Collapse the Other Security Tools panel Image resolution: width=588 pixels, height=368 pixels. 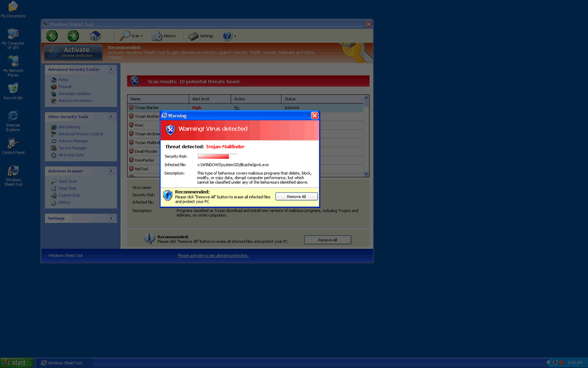pos(111,117)
